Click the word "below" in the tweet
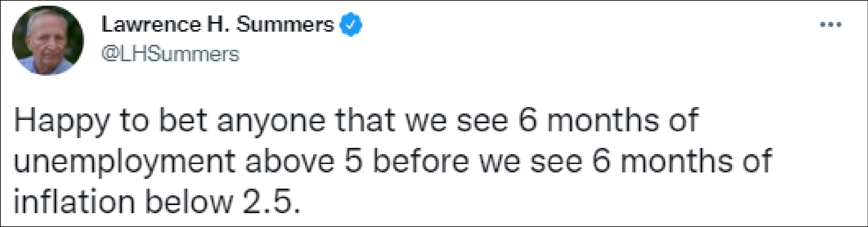Screen dimensions: 868x227 [189, 202]
